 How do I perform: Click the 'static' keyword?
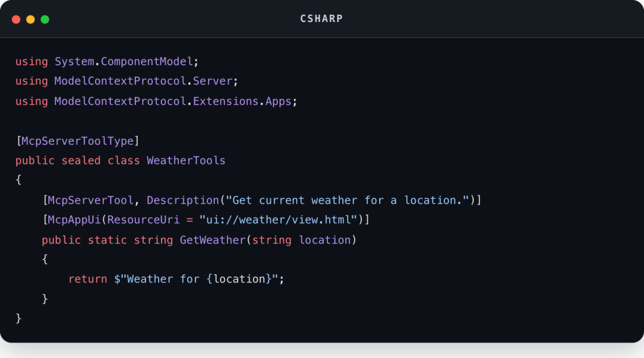coord(107,240)
